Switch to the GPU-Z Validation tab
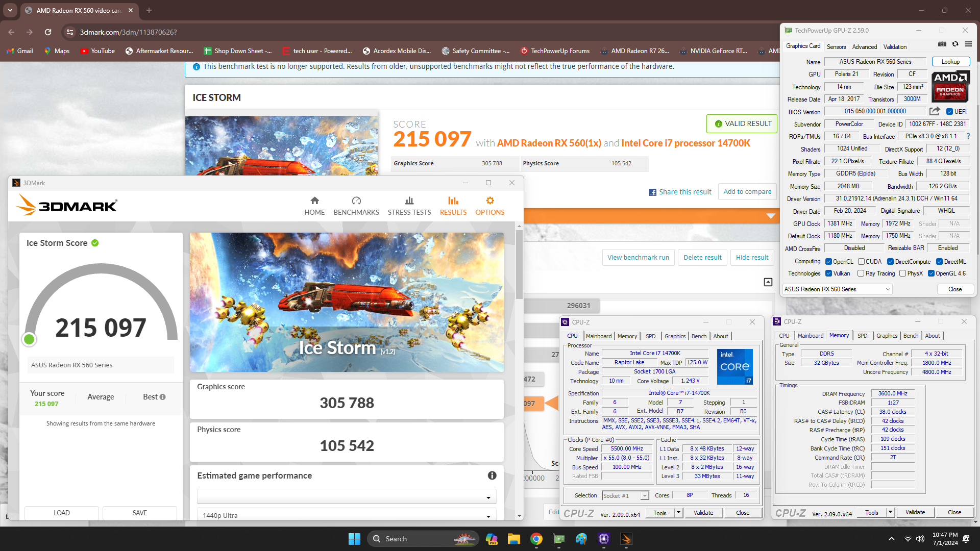This screenshot has height=551, width=980. pos(895,46)
